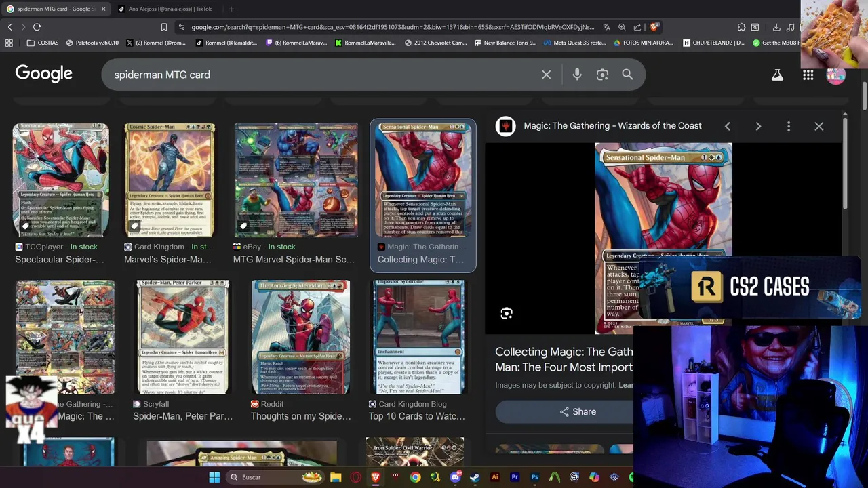
Task: Open the bookmarks apps grid icon
Action: 9,43
